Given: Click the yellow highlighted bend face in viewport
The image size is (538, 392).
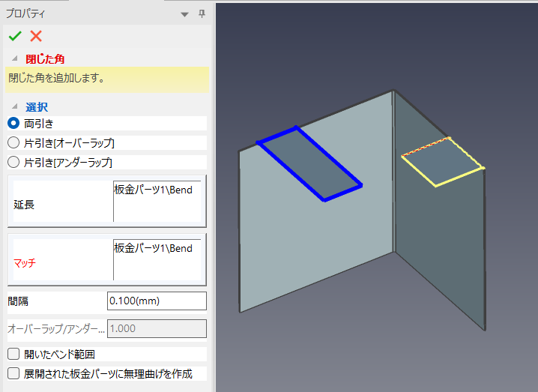Looking at the screenshot, I should pos(443,161).
